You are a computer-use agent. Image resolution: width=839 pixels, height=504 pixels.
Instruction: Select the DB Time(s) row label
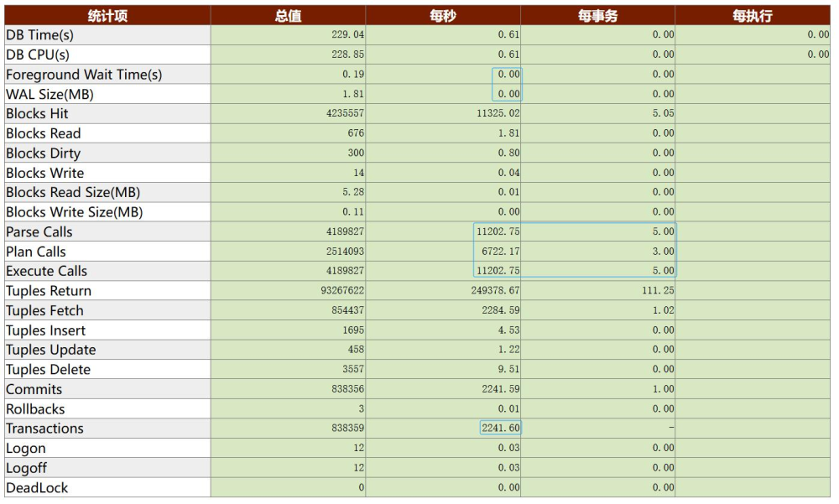click(39, 35)
